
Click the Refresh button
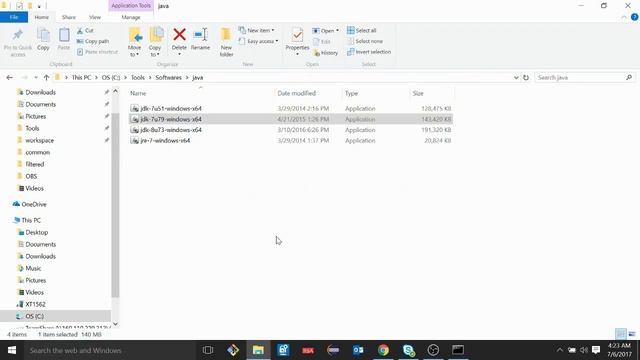point(526,78)
